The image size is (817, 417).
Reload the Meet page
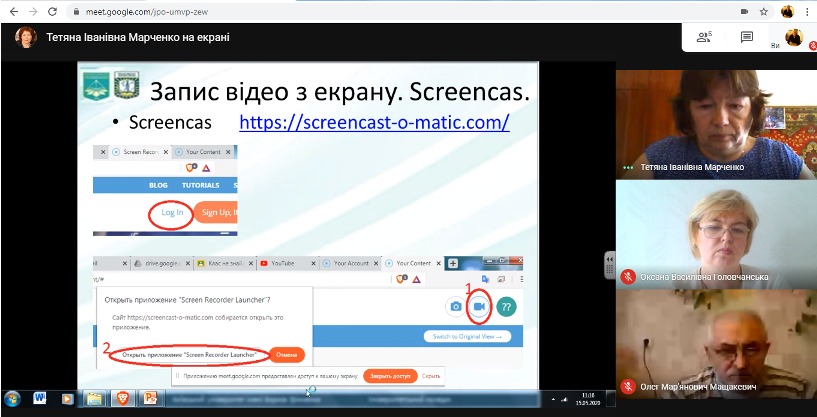click(55, 11)
